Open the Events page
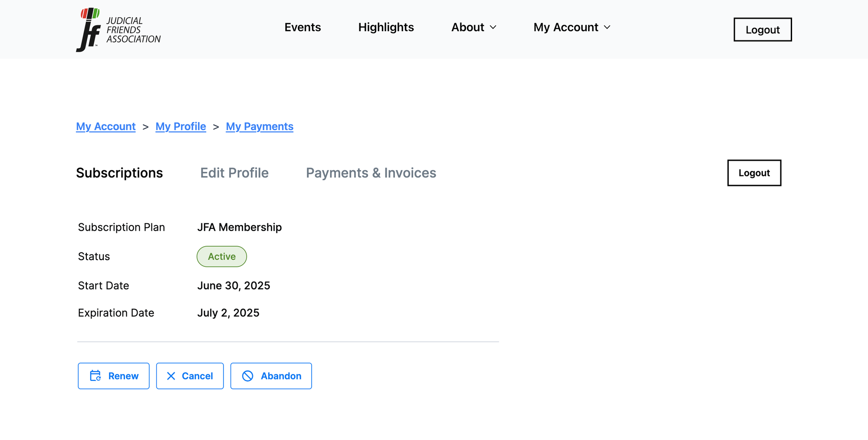This screenshot has height=440, width=868. 302,27
